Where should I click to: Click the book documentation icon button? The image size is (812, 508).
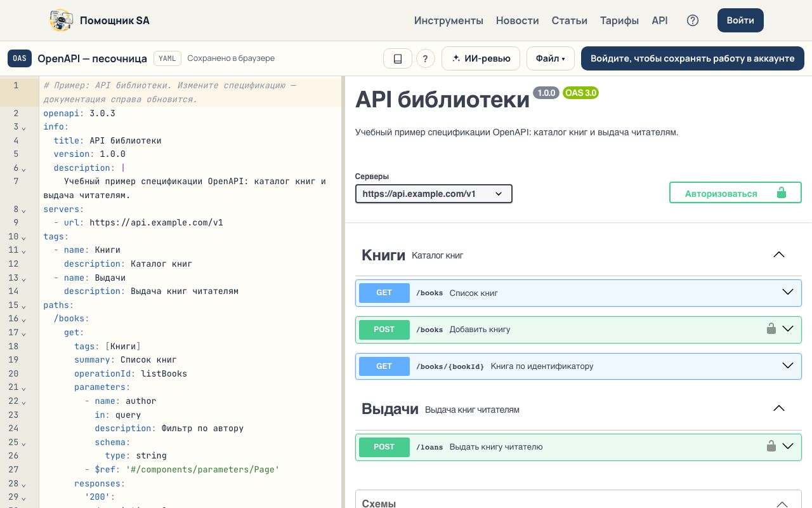pos(398,58)
